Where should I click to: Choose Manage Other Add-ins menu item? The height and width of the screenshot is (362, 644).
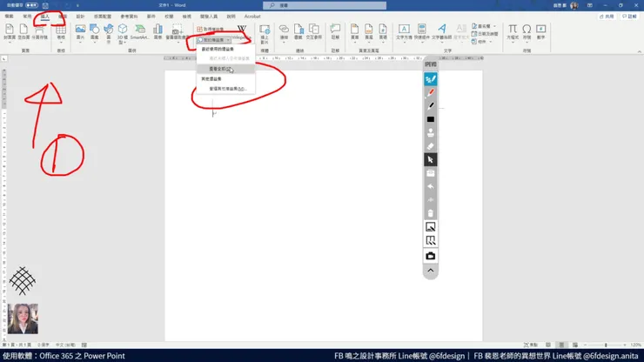[226, 89]
